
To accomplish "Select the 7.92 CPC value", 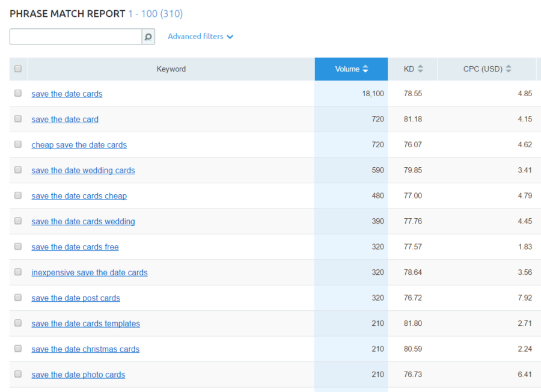I will pos(525,298).
